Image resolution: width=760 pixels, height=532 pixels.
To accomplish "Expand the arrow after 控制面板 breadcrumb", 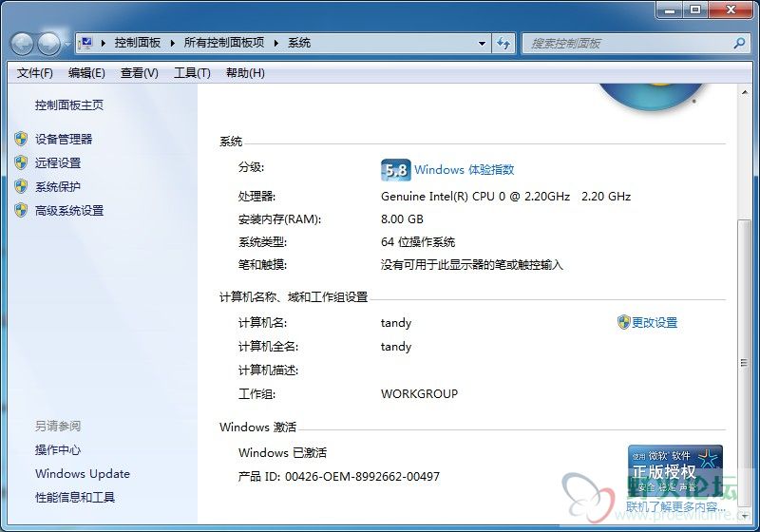I will pyautogui.click(x=173, y=43).
